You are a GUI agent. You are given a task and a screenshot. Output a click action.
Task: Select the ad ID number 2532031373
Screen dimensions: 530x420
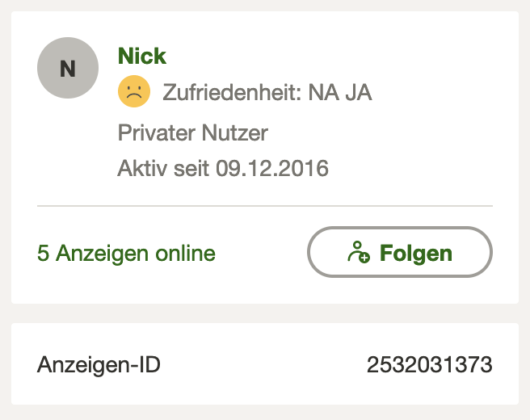(x=429, y=365)
